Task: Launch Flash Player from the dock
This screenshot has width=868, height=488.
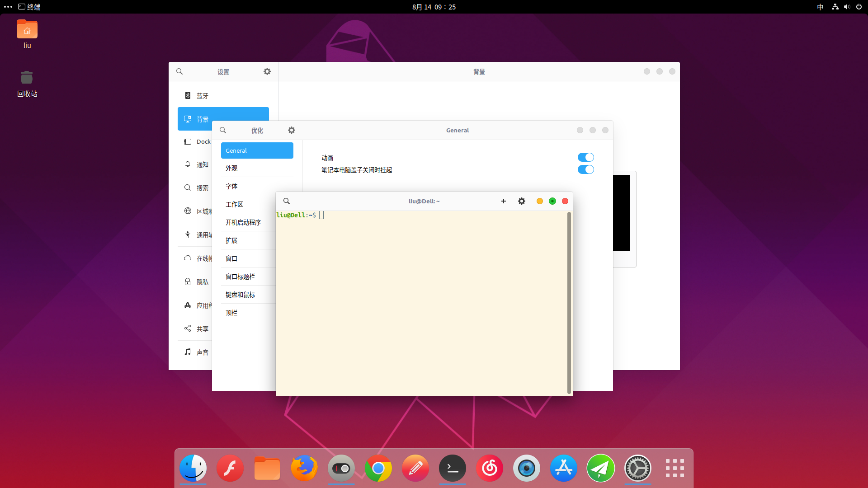Action: (230, 468)
